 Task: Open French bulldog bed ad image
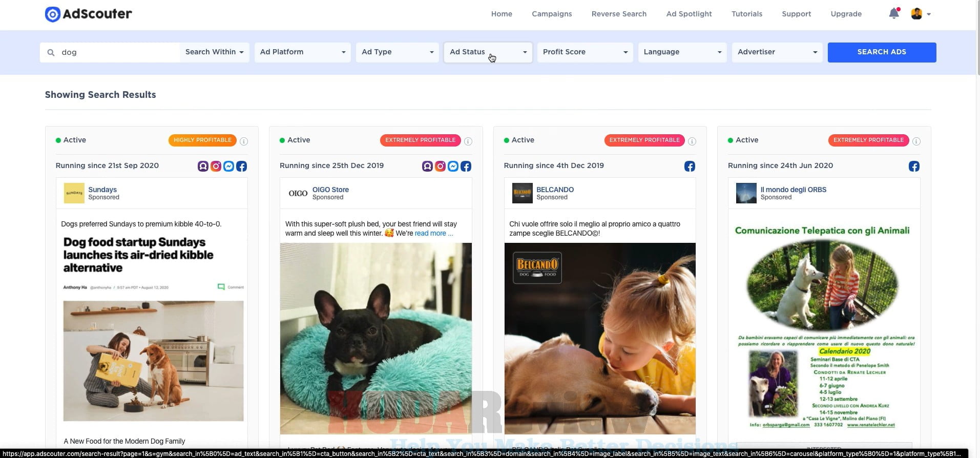pyautogui.click(x=376, y=338)
